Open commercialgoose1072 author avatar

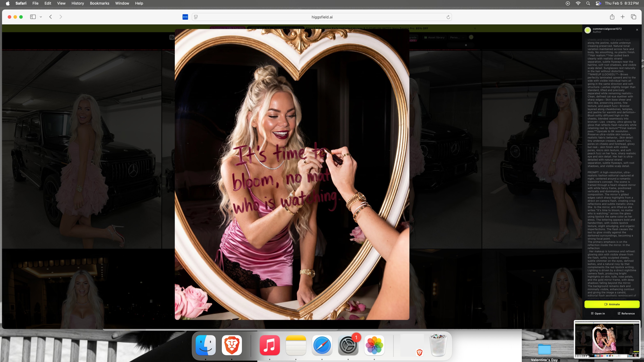click(x=588, y=30)
